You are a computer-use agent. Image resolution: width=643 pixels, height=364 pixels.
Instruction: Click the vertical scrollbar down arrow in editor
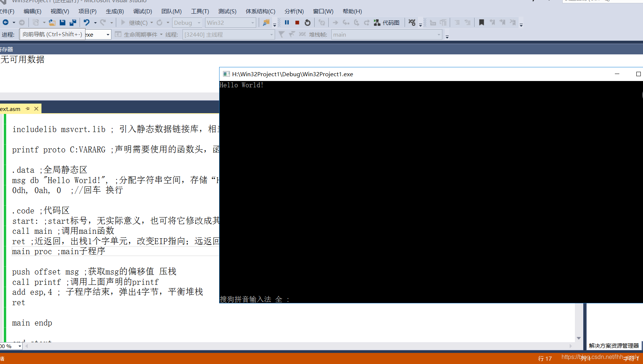coord(579,338)
